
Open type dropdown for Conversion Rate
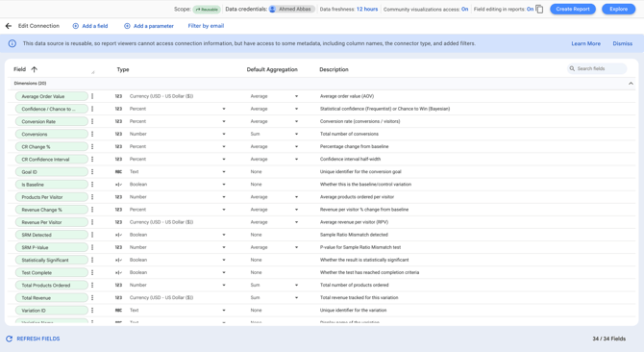click(224, 121)
